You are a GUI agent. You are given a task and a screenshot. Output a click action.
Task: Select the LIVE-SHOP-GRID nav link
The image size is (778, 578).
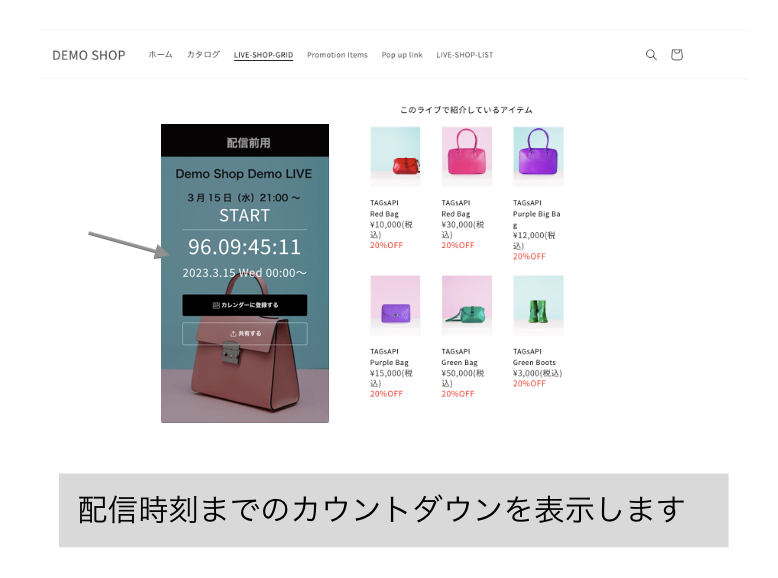pos(263,55)
